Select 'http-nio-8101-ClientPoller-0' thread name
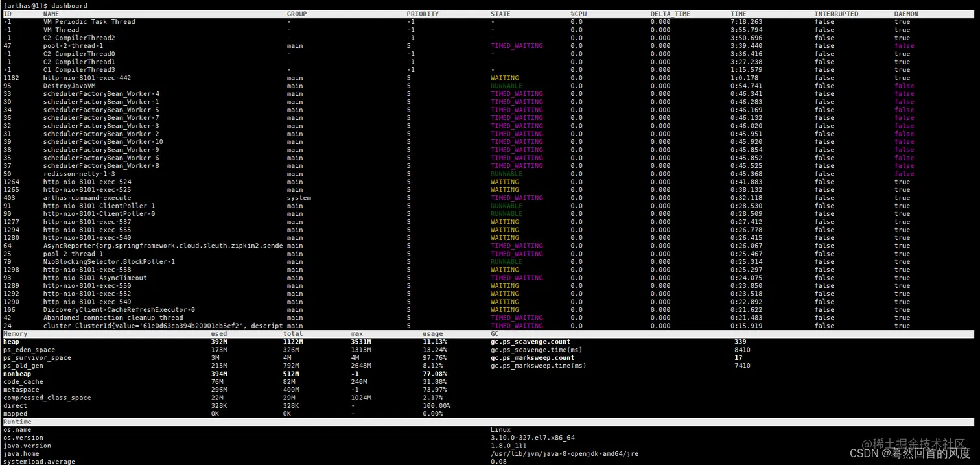 tap(99, 214)
